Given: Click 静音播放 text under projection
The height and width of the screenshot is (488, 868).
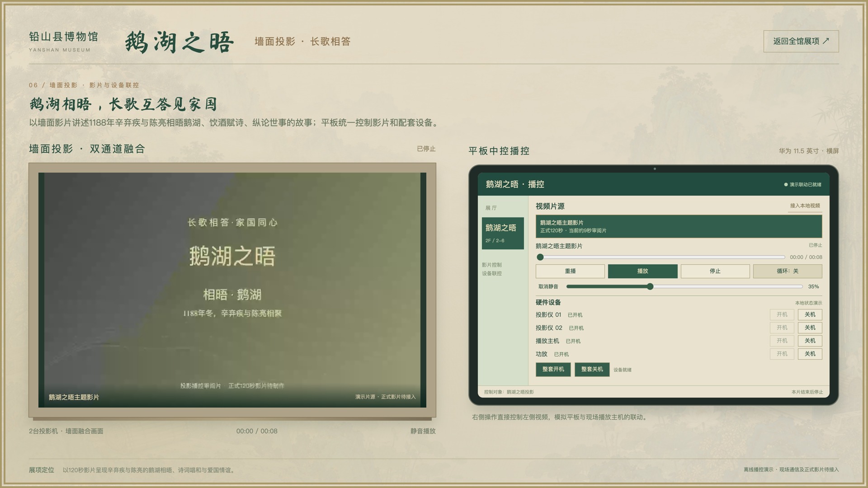Looking at the screenshot, I should click(x=423, y=431).
